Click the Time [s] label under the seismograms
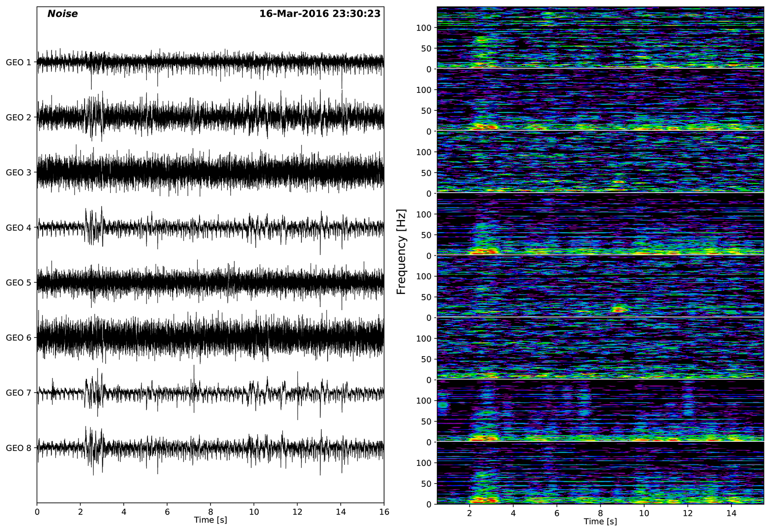Screen dimensions: 771x532 pos(210,520)
